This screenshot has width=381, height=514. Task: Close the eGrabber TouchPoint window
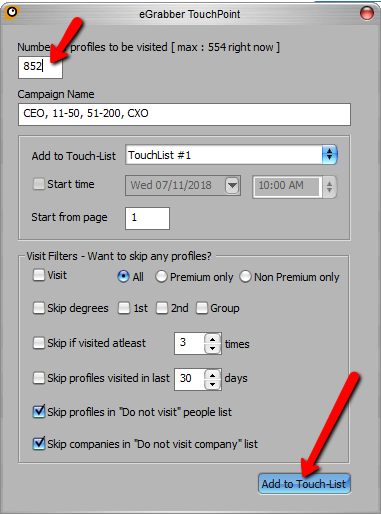[367, 13]
